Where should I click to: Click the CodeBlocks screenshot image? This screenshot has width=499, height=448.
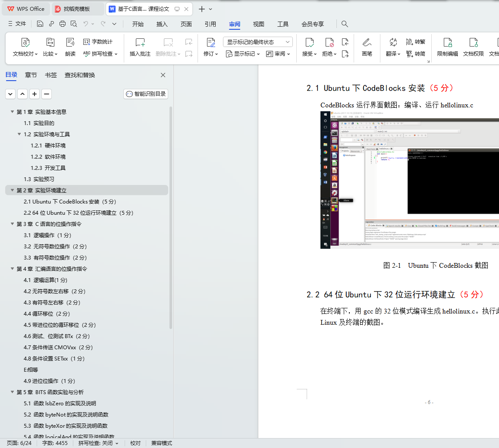point(410,180)
